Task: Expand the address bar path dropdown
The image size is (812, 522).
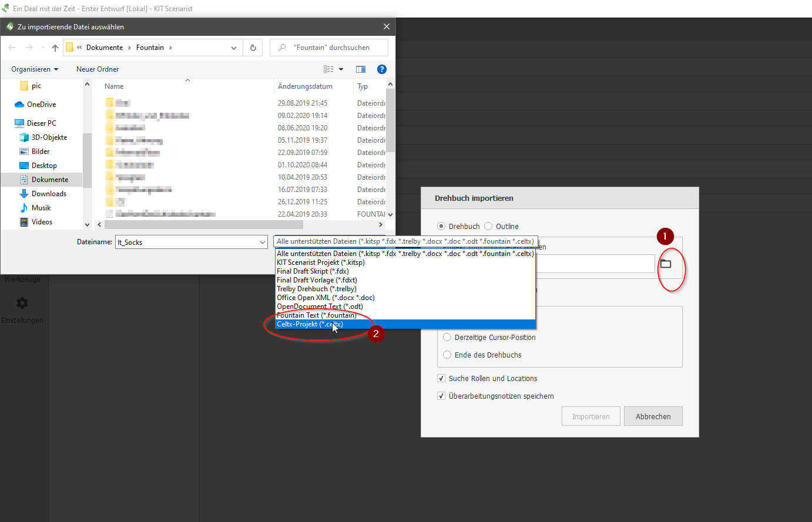Action: (x=234, y=48)
